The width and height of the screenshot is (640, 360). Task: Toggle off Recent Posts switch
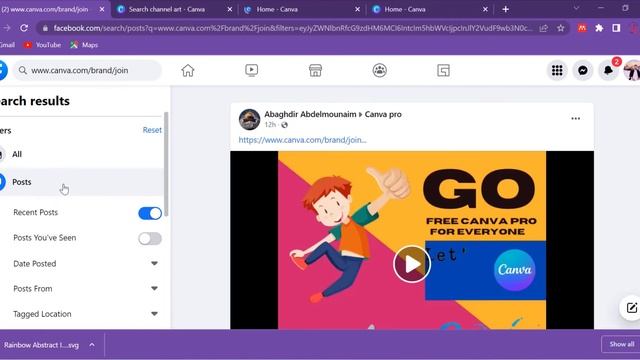150,213
